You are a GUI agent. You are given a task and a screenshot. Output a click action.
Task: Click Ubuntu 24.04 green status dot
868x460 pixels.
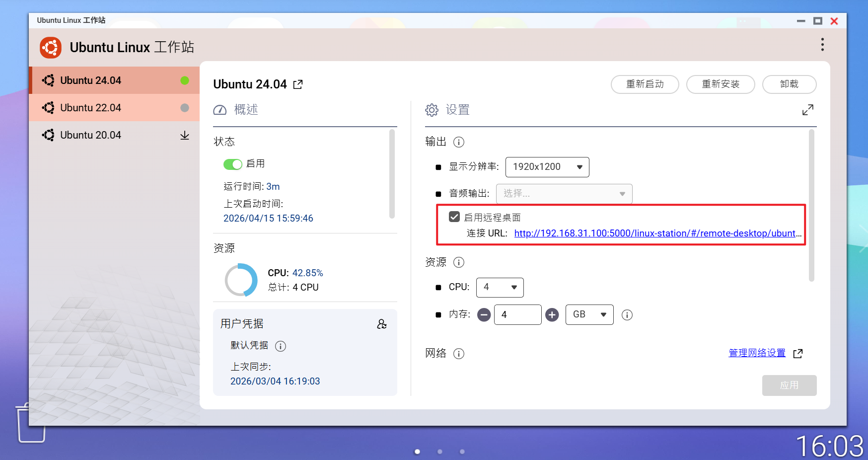(x=185, y=80)
